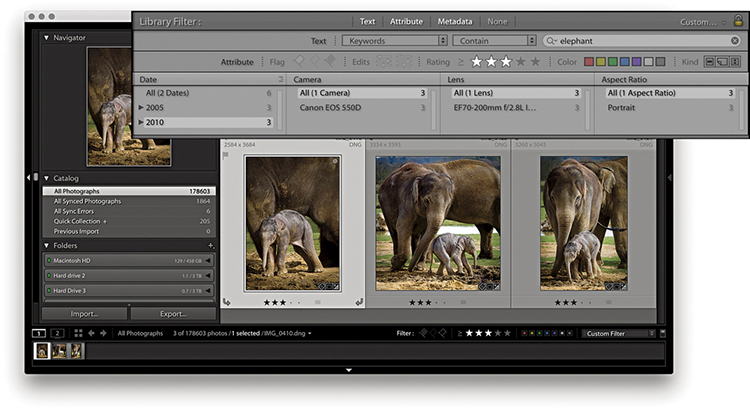Select All Synced Photographs in Catalog

coord(90,201)
